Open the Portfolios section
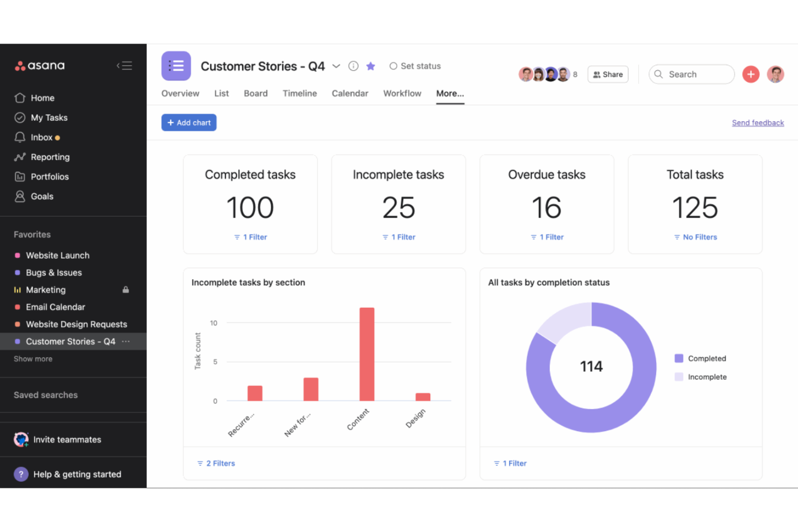 pyautogui.click(x=50, y=176)
